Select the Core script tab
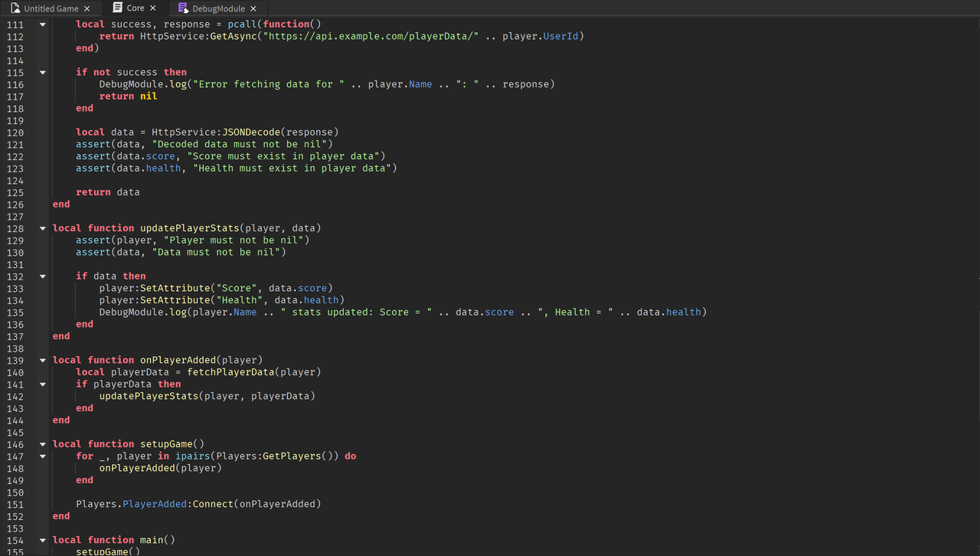 point(135,8)
